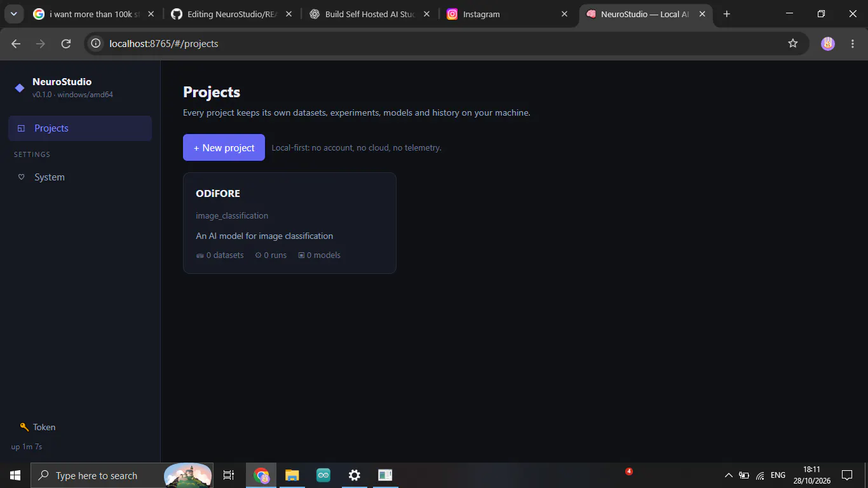Reload the current page
Screen dimensions: 868x488
pyautogui.click(x=65, y=43)
